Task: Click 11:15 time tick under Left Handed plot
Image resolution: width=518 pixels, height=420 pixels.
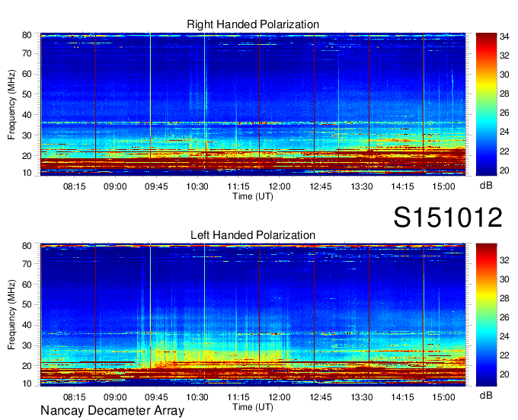Action: click(x=238, y=397)
